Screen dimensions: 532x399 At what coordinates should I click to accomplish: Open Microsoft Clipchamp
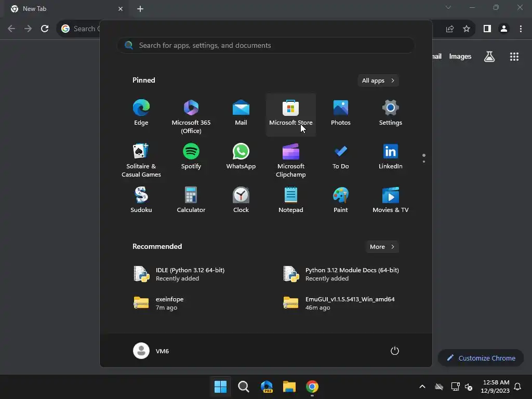[291, 159]
